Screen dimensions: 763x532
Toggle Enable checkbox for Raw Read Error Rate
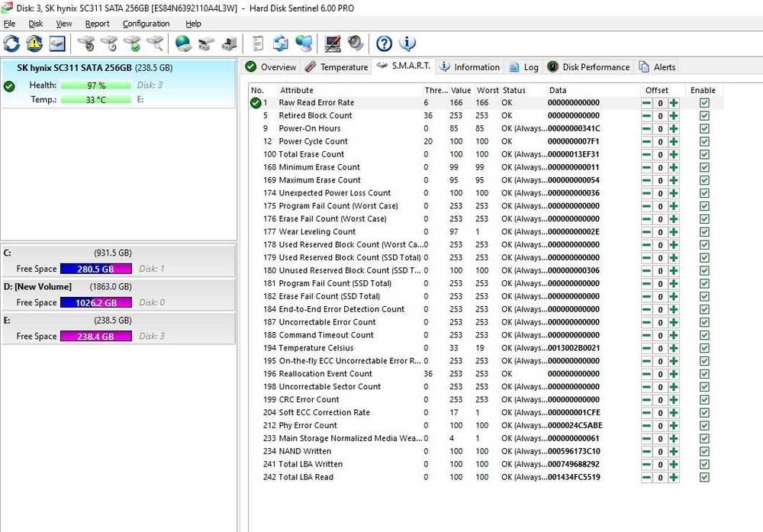point(704,103)
